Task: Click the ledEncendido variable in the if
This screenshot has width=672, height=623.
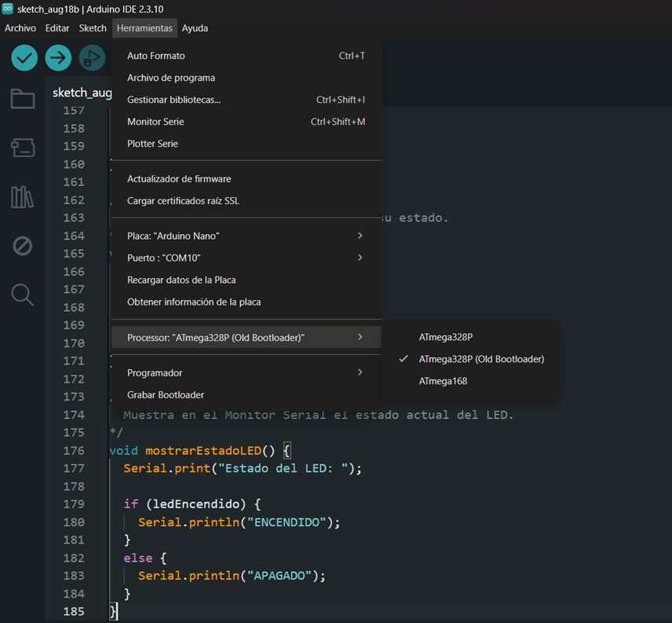Action: point(195,504)
